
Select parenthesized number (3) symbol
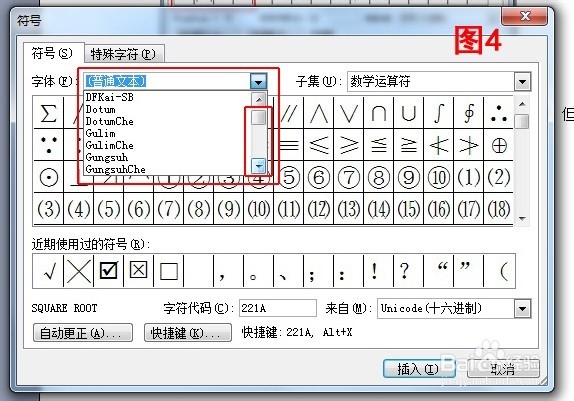[x=49, y=209]
